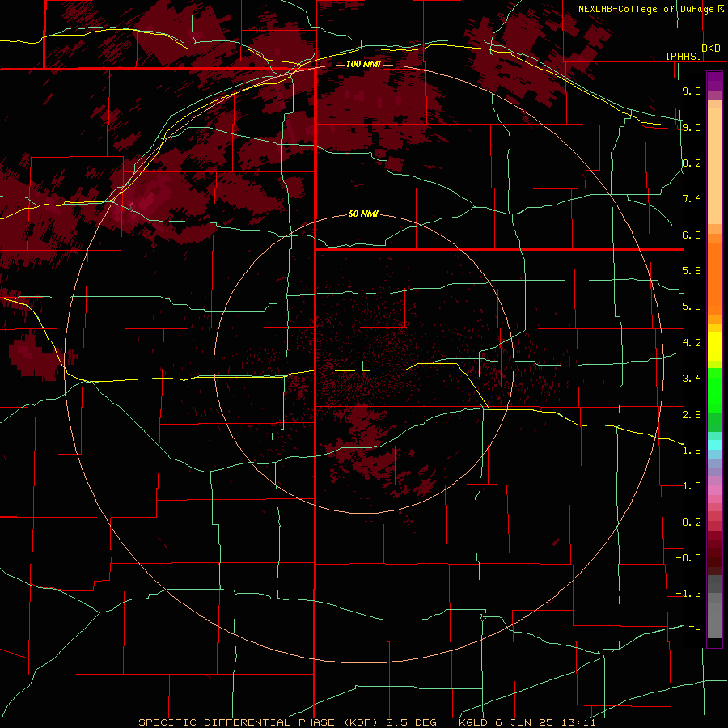Click the TH threshold label on scale
The width and height of the screenshot is (728, 728).
click(695, 630)
